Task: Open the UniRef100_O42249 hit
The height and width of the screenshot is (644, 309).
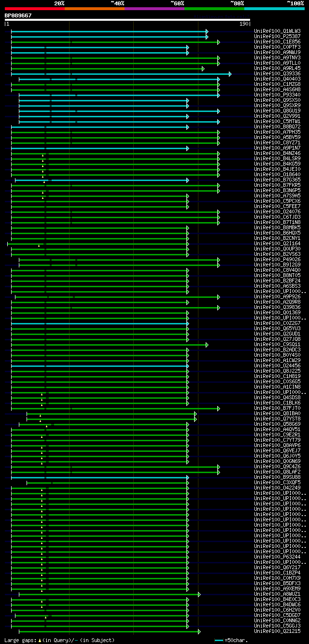Action: pos(277,488)
